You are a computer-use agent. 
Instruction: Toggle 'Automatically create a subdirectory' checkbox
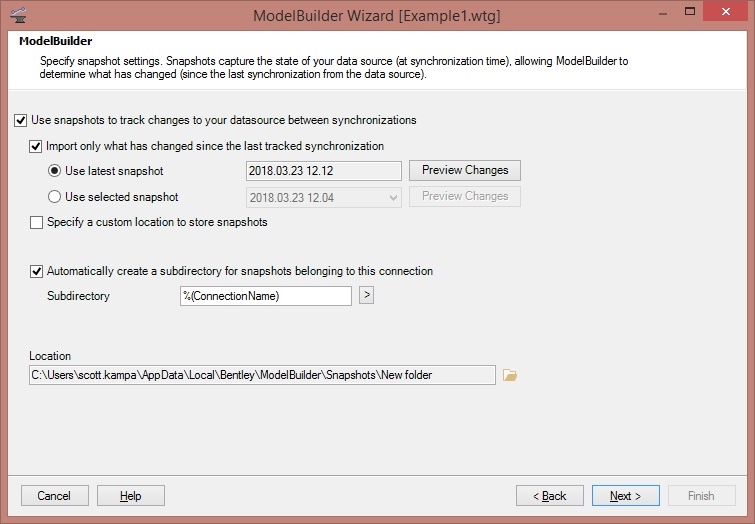point(36,272)
